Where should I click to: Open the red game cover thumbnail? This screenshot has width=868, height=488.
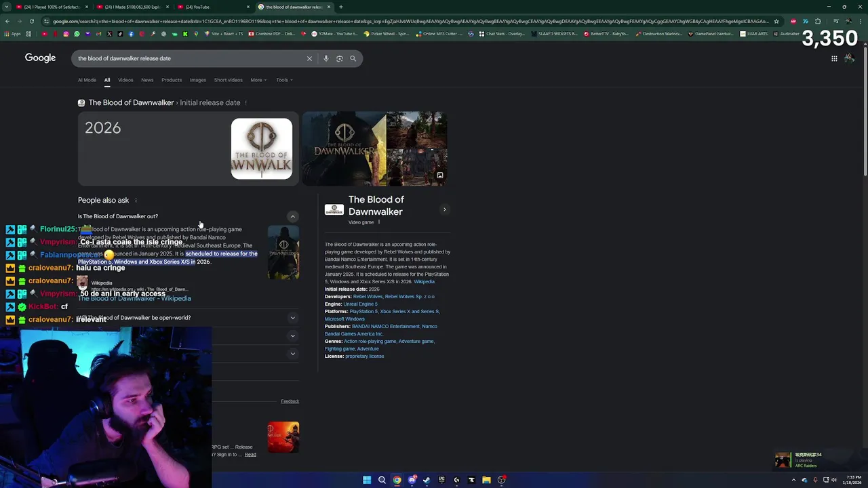(x=283, y=437)
